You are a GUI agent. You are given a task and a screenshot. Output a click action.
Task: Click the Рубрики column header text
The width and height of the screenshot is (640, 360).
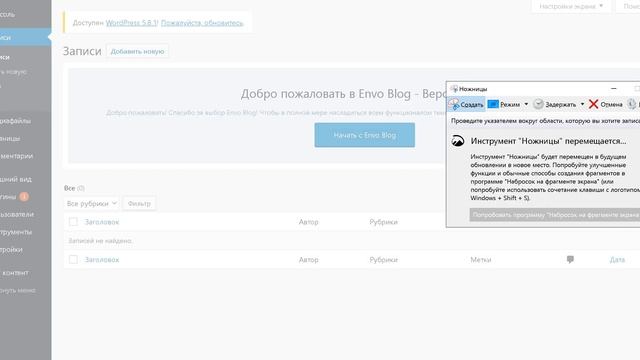tap(383, 222)
